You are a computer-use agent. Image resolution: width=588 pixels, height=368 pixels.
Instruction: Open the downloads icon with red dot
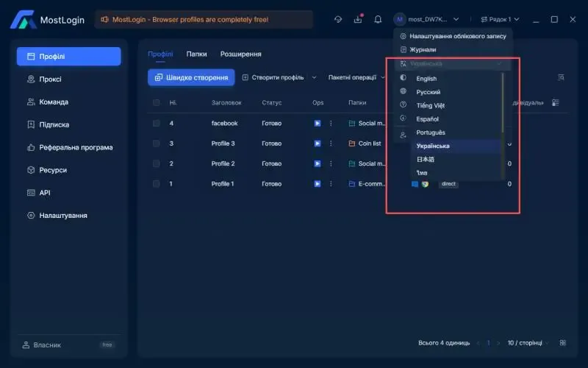[358, 19]
